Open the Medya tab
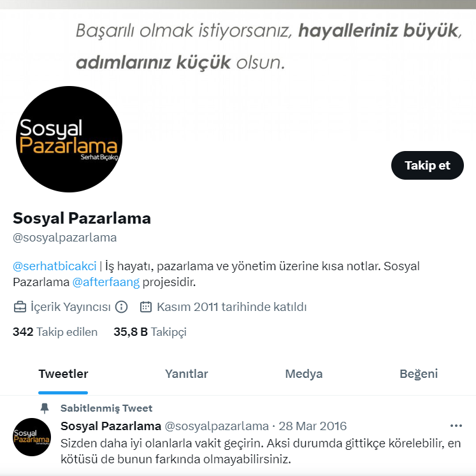476x476 pixels. pos(304,374)
